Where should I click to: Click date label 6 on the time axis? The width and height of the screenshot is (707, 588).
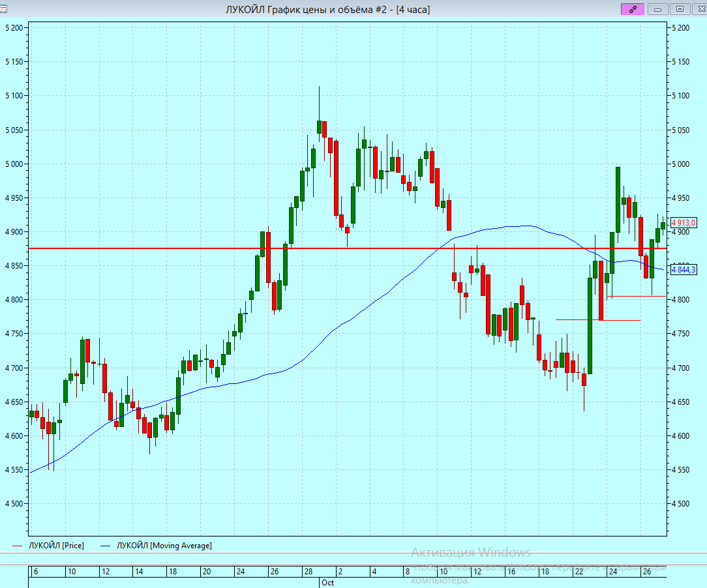point(36,571)
